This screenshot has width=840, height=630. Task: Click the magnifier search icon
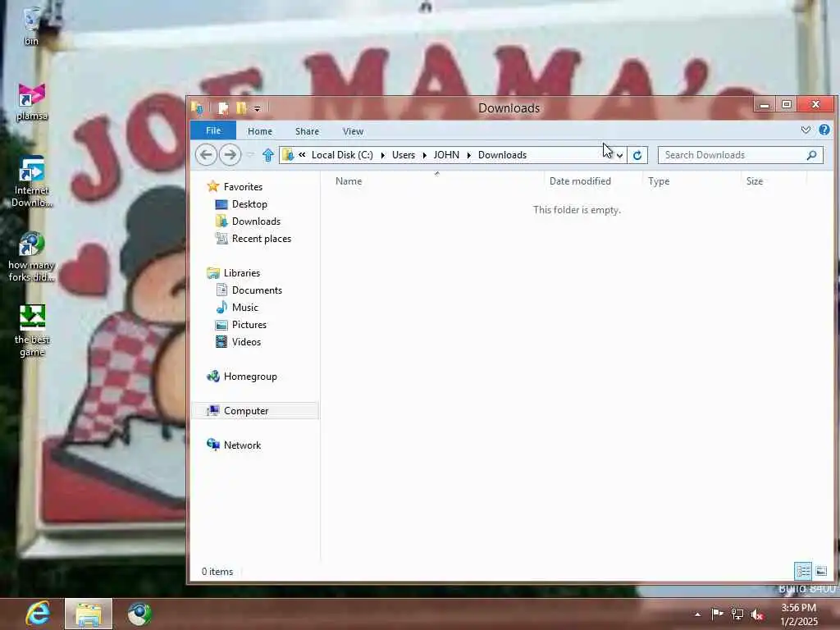[811, 155]
